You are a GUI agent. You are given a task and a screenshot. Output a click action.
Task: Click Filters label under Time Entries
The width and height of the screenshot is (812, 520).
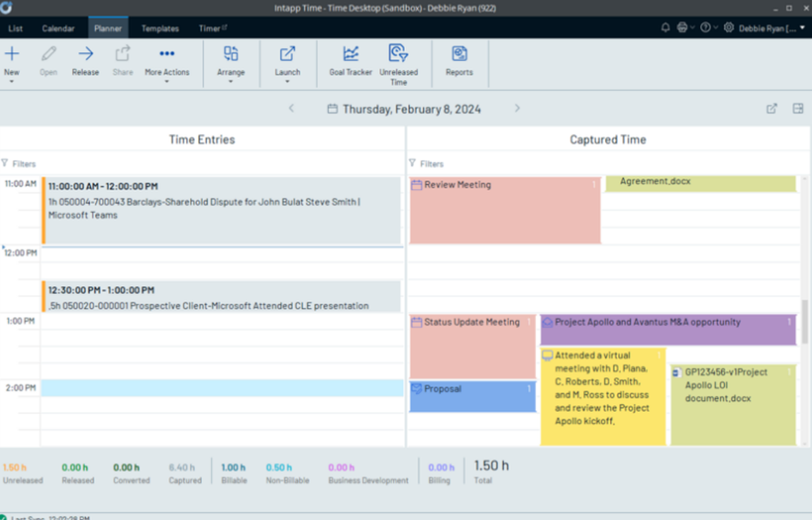click(24, 163)
